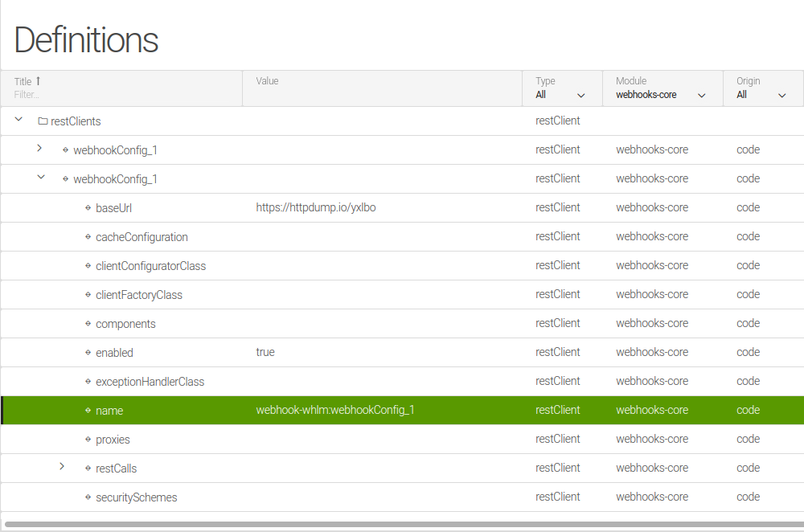Select the clientFactoryClass row
804x532 pixels.
402,295
